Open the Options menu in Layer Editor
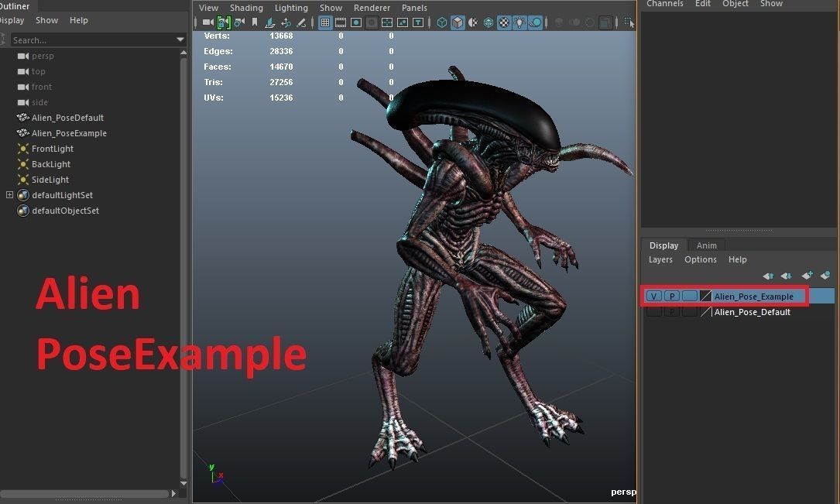 (700, 260)
